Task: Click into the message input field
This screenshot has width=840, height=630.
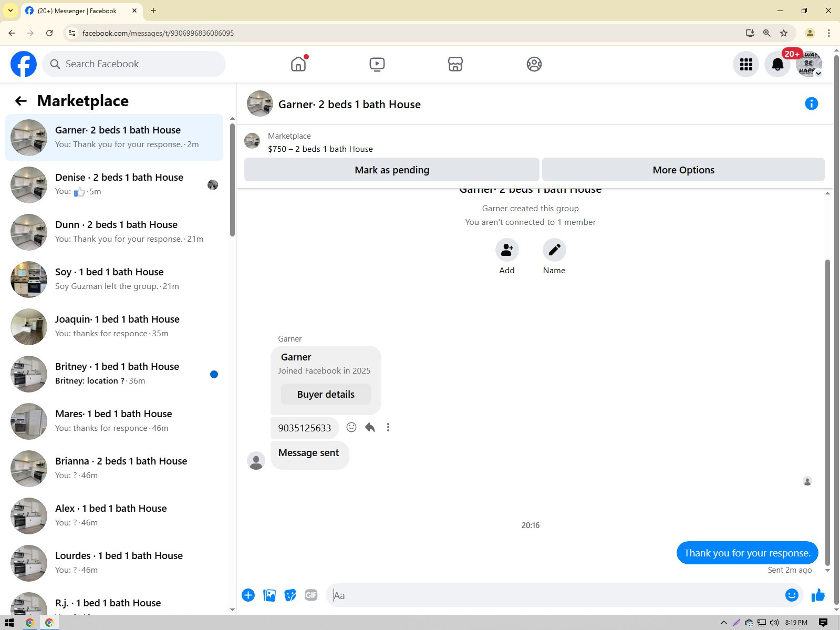Action: tap(557, 595)
